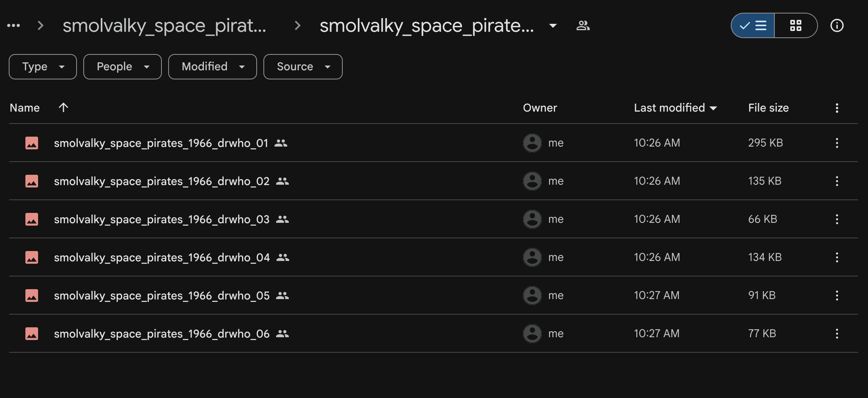Open more actions for the drwho_06 file
The image size is (868, 398).
[x=837, y=334]
